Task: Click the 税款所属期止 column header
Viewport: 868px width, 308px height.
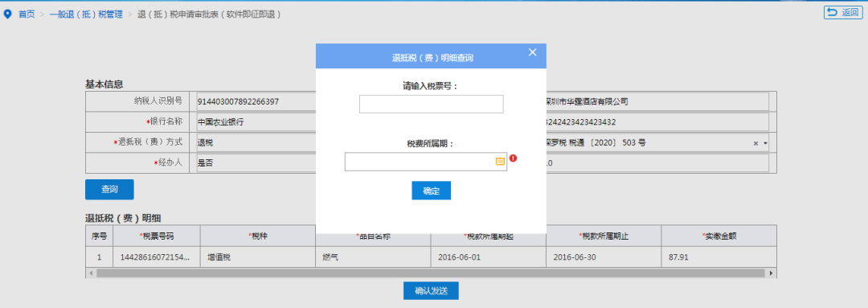Action: (x=604, y=236)
